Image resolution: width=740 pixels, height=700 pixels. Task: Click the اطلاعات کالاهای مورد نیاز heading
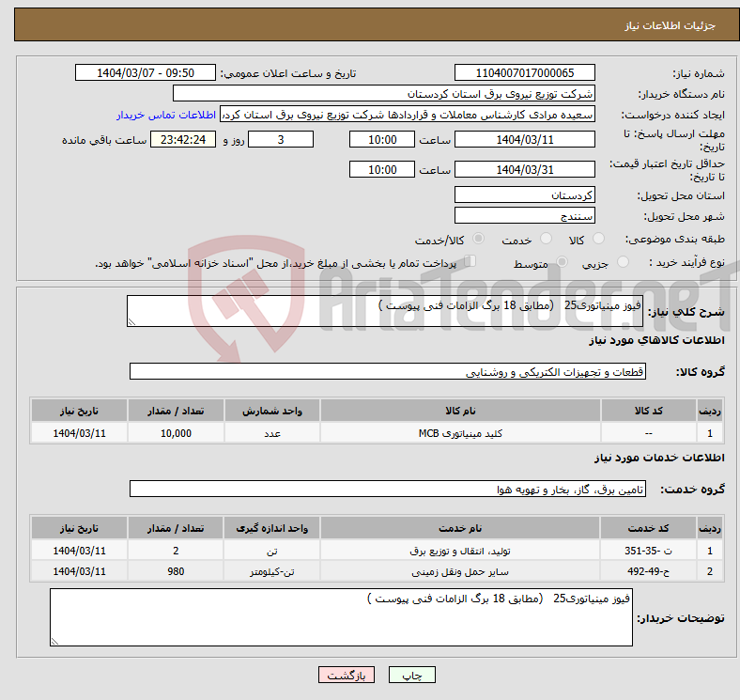coord(656,340)
